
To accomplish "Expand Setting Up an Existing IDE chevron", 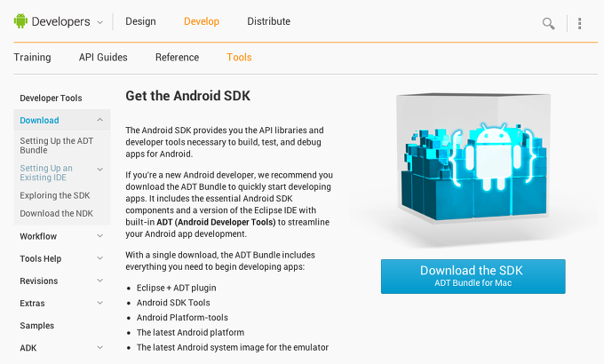I will coord(100,169).
